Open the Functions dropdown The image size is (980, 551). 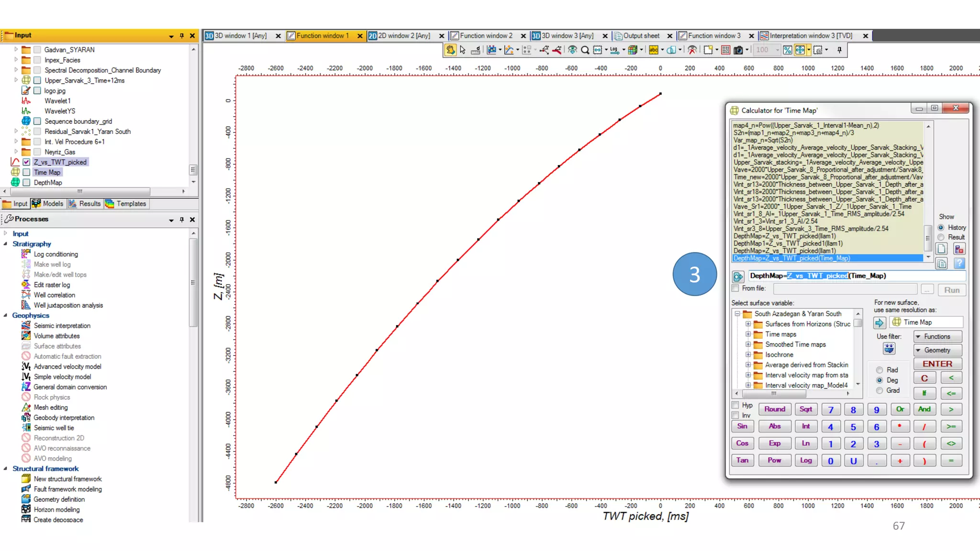pos(937,337)
